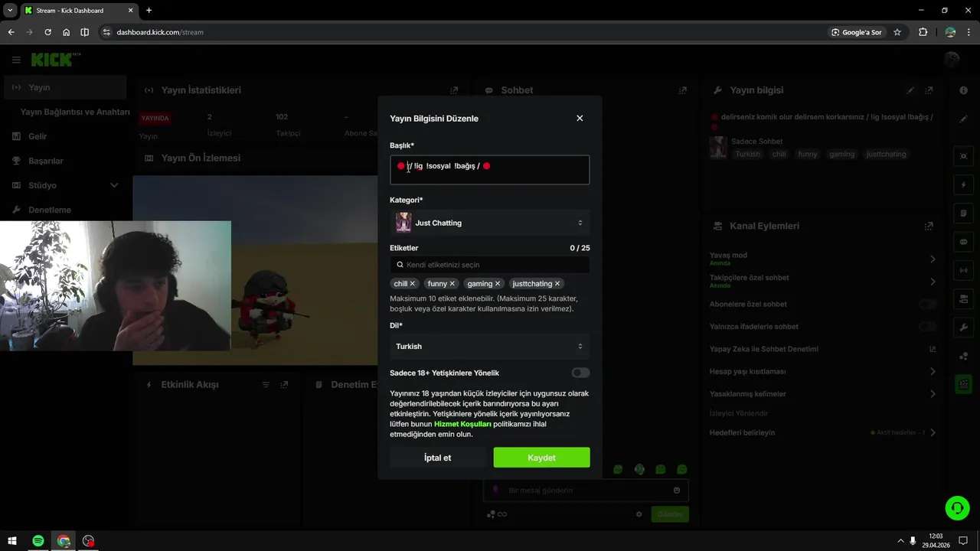Open the Windows Start menu

click(x=12, y=541)
